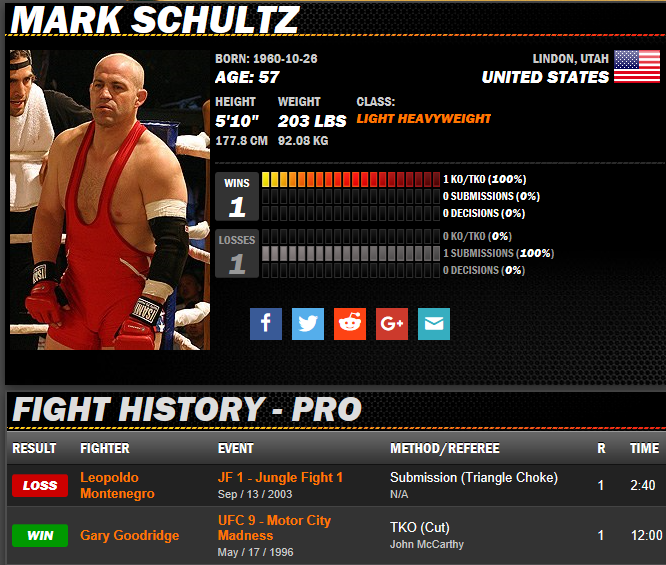Viewport: 666px width, 565px height.
Task: Click the green WIN result badge
Action: [40, 535]
